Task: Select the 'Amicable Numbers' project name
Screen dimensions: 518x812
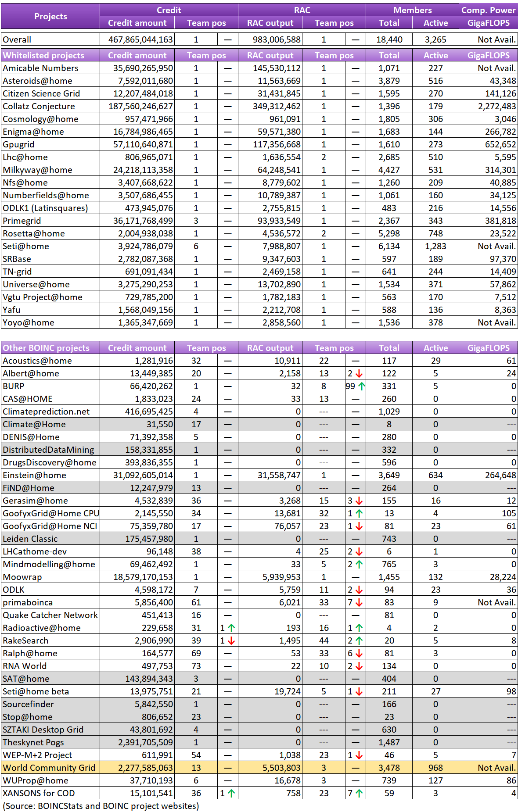Action: (x=40, y=68)
